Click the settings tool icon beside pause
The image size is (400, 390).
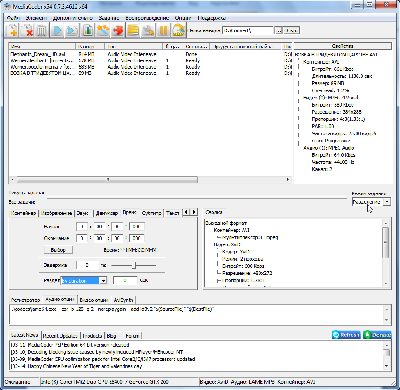point(148,31)
